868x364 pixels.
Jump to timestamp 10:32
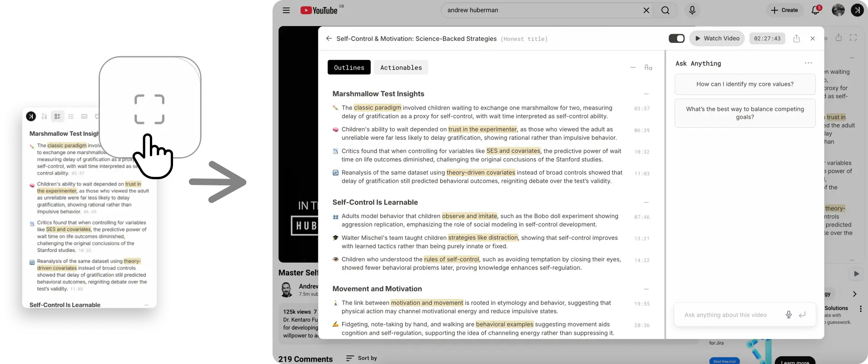pos(642,152)
